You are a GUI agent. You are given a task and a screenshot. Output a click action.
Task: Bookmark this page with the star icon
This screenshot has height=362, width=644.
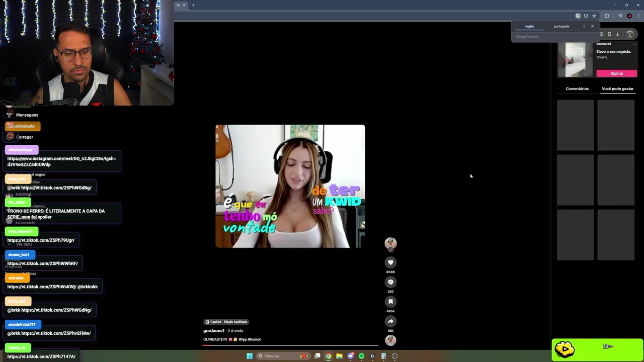click(594, 16)
